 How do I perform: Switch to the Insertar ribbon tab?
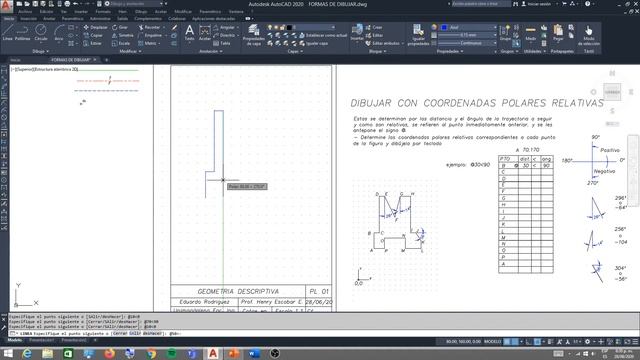(x=28, y=19)
